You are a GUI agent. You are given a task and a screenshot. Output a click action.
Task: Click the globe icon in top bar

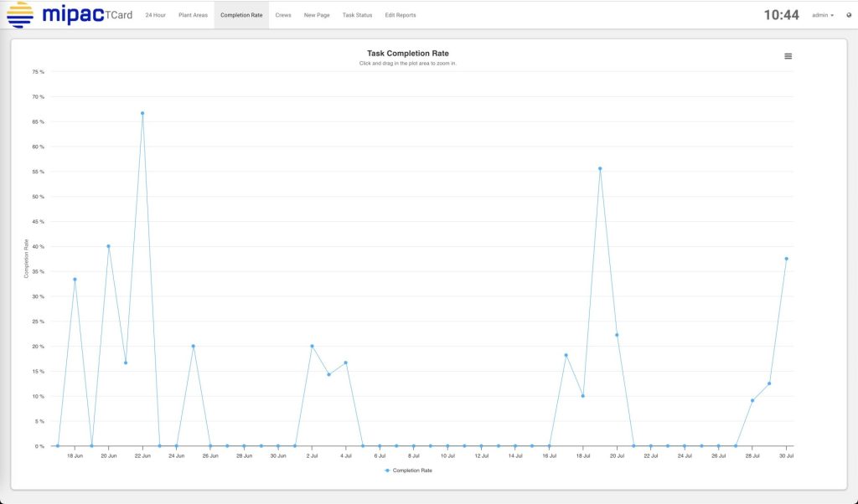[849, 15]
